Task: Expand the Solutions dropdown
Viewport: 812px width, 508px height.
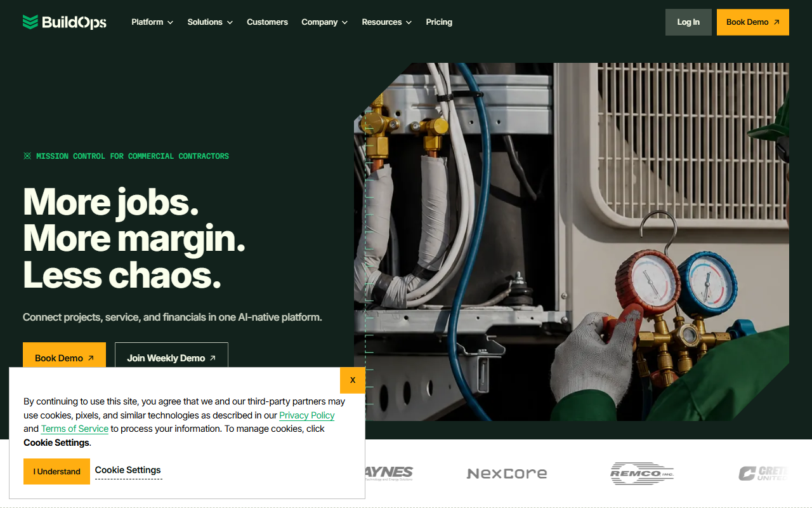Action: [x=210, y=22]
